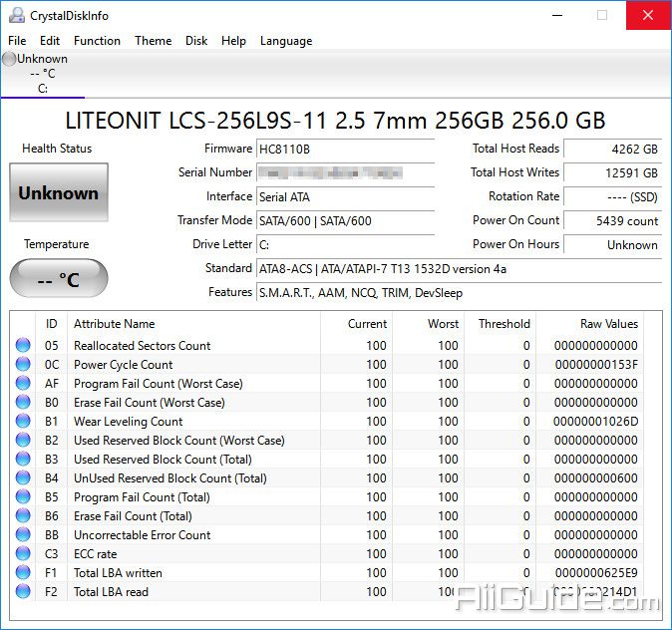Image resolution: width=672 pixels, height=630 pixels.
Task: Click status orb for UnUsed Reserved Block Count
Action: (23, 477)
